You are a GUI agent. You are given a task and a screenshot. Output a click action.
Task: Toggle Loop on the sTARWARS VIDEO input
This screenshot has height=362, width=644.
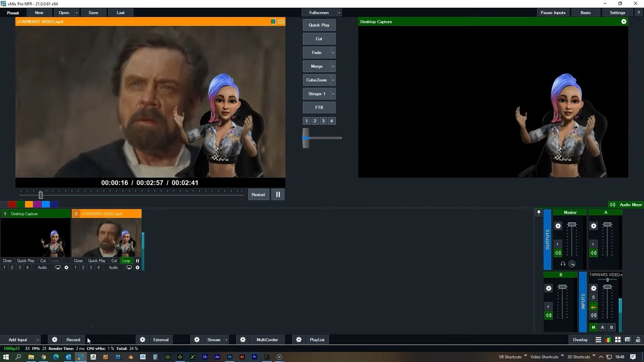tap(126, 261)
